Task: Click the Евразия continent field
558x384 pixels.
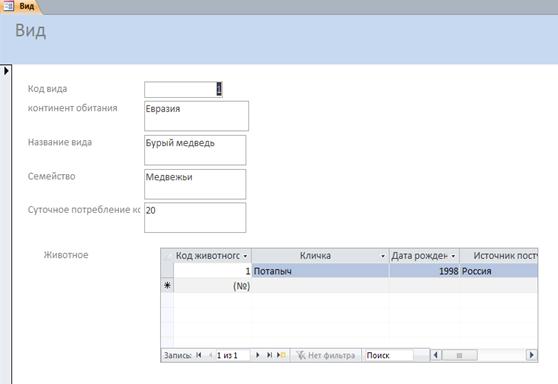Action: click(196, 116)
